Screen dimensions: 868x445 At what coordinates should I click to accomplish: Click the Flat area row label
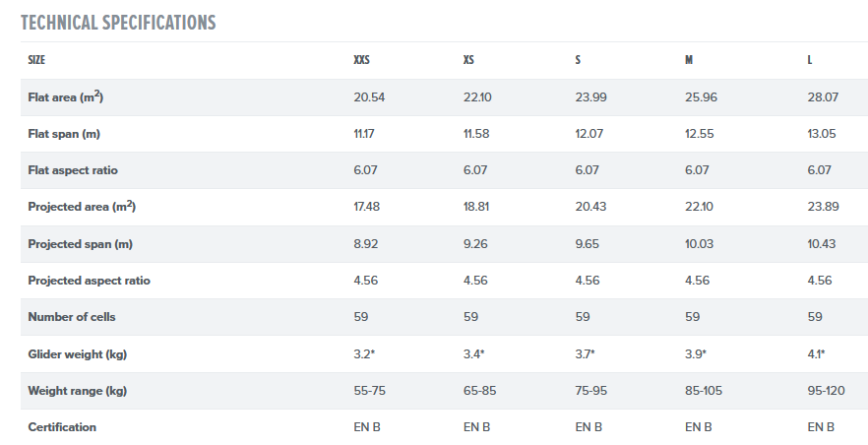66,96
